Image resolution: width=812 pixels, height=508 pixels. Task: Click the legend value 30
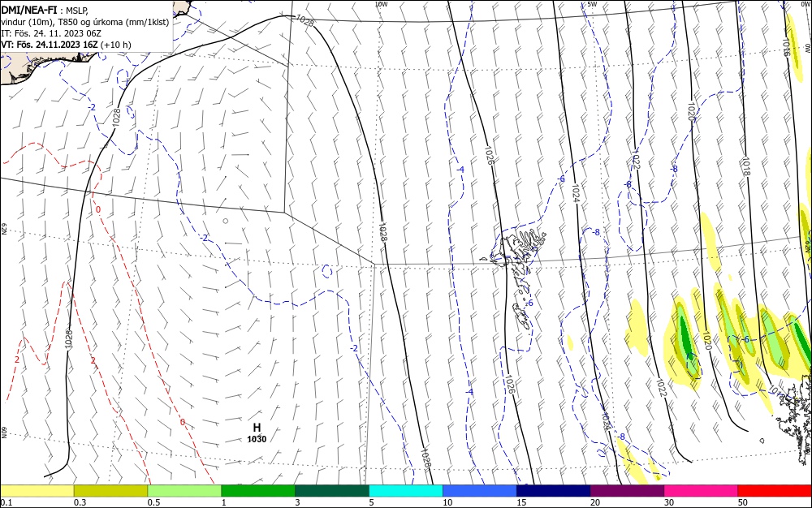coord(668,502)
